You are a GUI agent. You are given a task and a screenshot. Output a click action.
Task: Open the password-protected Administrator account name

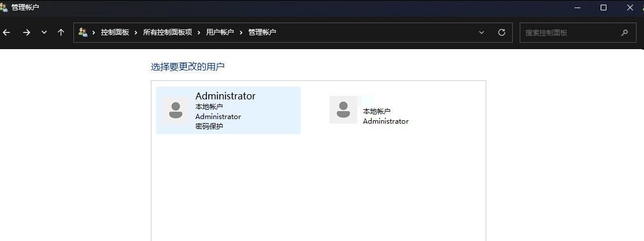point(225,96)
